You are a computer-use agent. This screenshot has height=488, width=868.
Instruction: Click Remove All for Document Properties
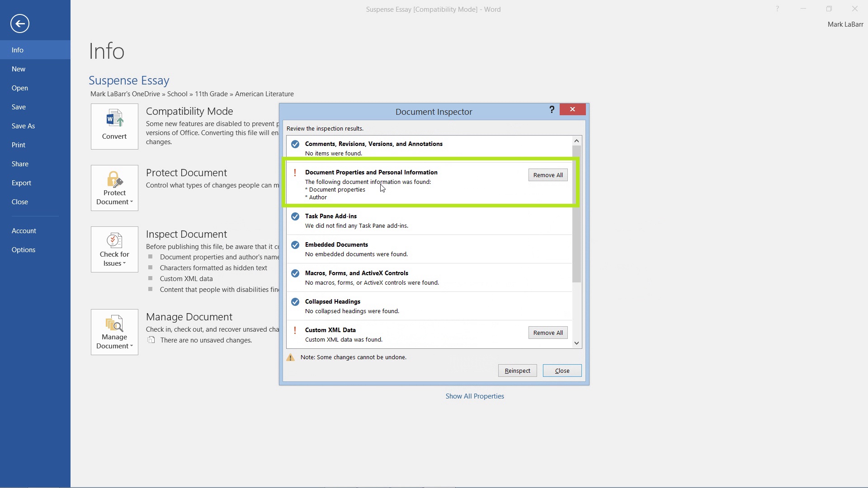tap(547, 174)
